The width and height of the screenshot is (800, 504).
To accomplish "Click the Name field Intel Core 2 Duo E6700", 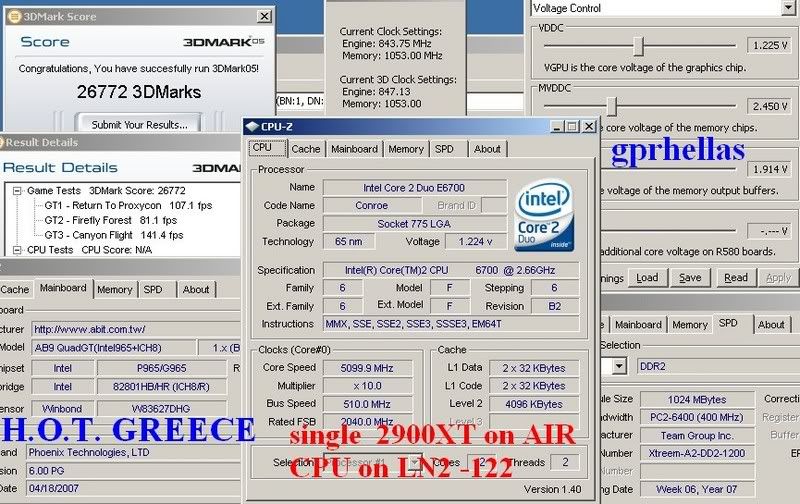I will pos(414,188).
